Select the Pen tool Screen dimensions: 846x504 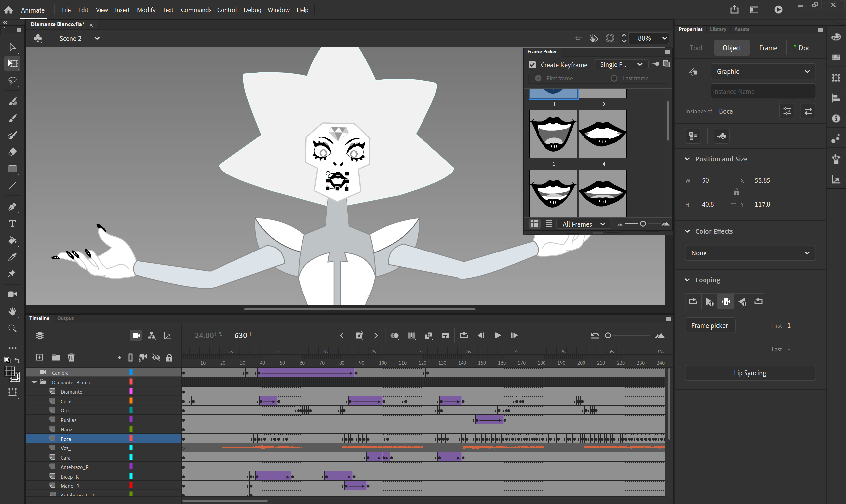tap(12, 207)
